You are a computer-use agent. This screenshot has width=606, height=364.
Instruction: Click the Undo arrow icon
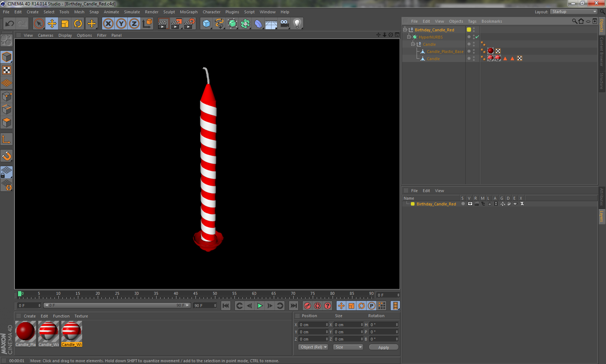click(10, 24)
